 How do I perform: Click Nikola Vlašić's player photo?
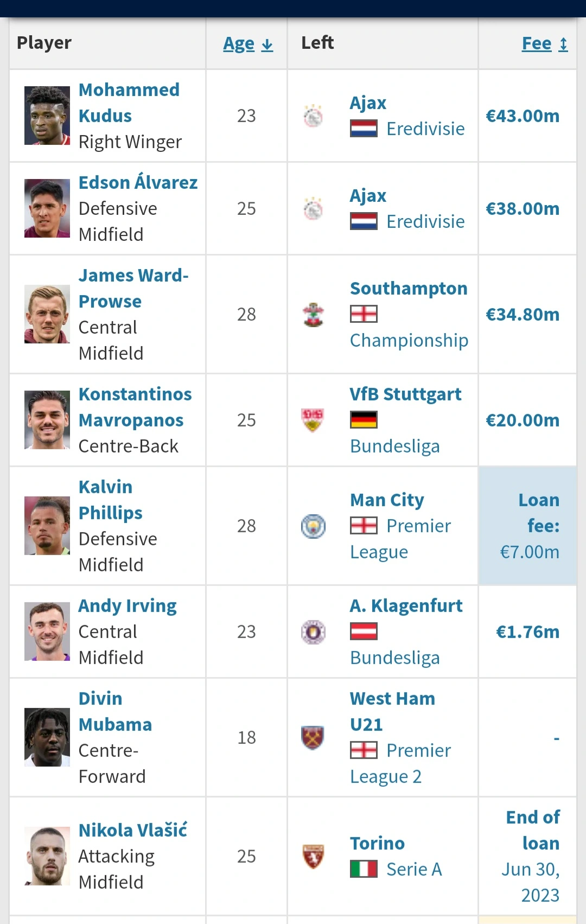pyautogui.click(x=47, y=856)
